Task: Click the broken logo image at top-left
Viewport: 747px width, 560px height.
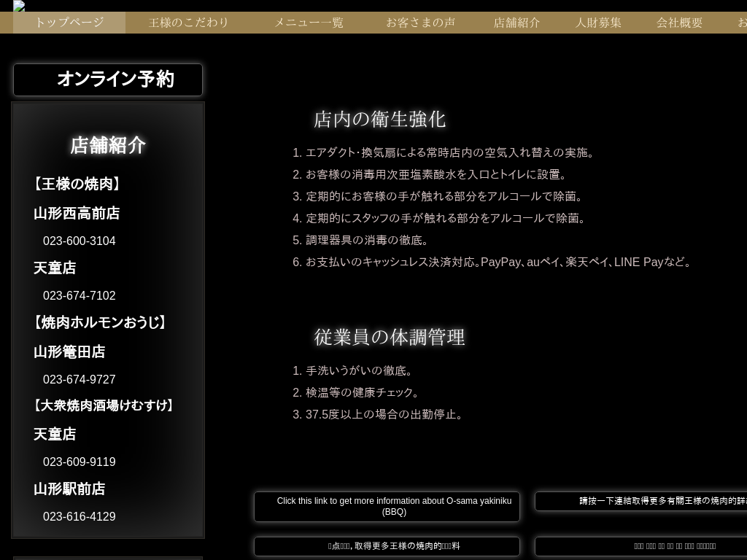Action: tap(19, 6)
